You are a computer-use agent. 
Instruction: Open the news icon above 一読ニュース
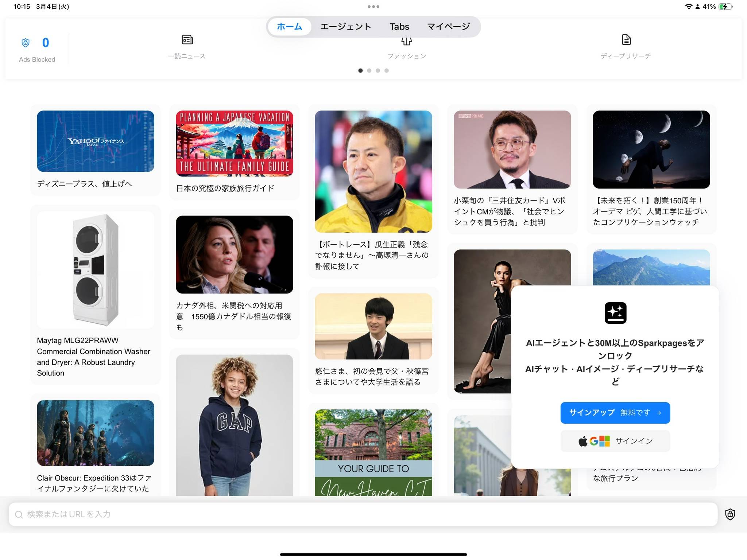pos(187,39)
